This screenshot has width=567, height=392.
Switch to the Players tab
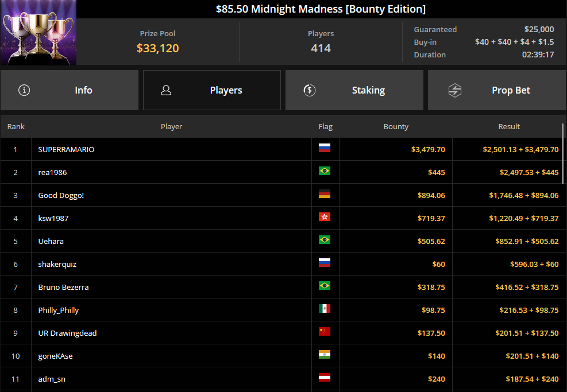point(212,90)
